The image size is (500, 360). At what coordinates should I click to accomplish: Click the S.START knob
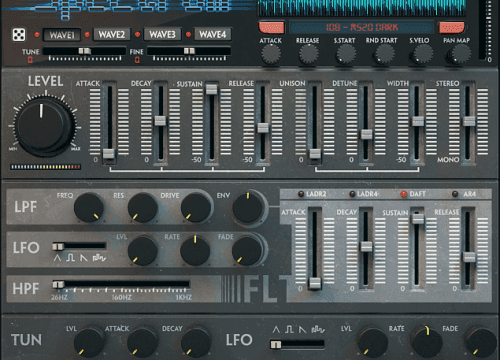coord(346,54)
